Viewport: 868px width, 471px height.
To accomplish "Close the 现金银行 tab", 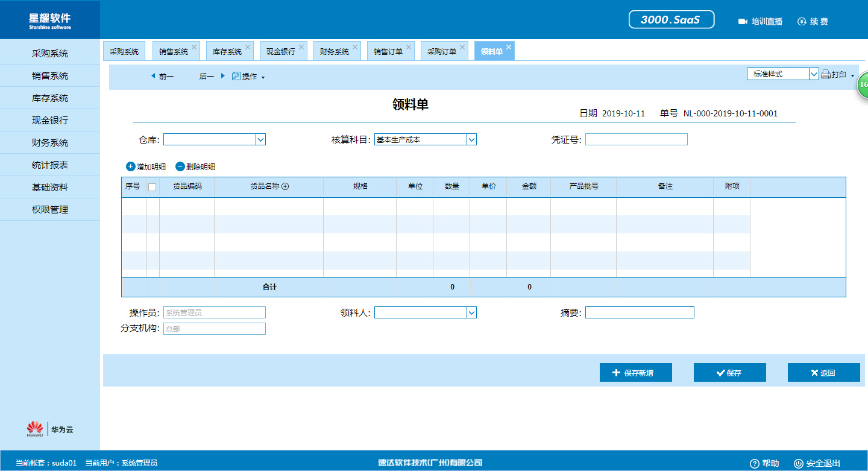I will pyautogui.click(x=301, y=47).
